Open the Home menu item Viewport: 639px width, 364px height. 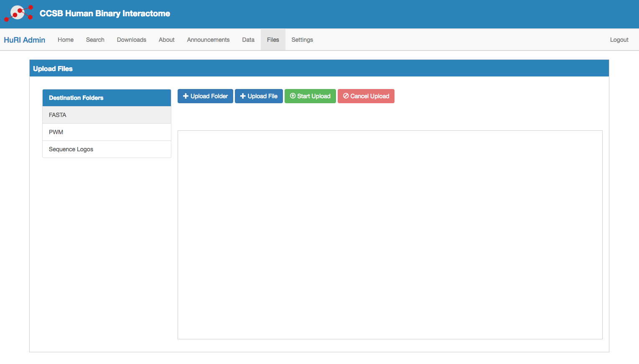point(66,40)
